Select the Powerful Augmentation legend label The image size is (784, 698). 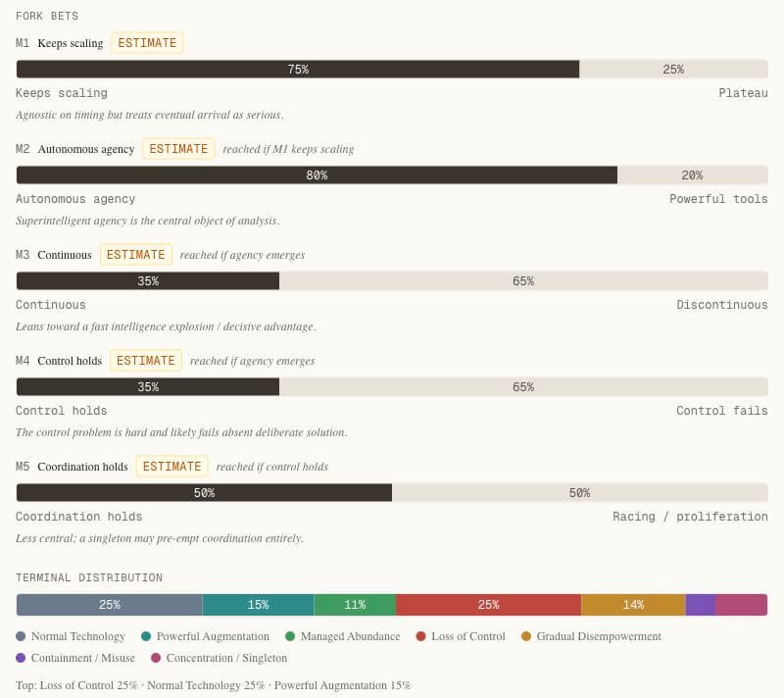coord(213,636)
